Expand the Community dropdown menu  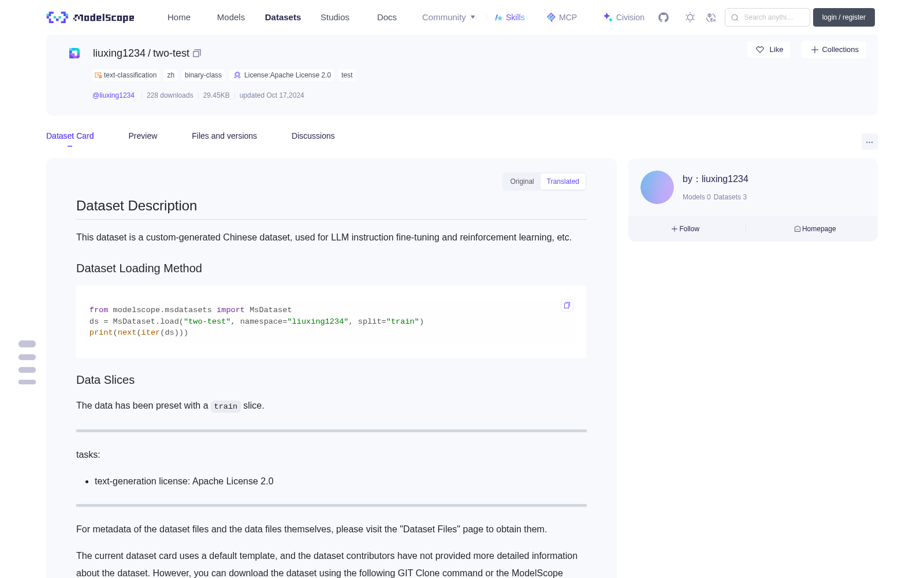[x=449, y=17]
